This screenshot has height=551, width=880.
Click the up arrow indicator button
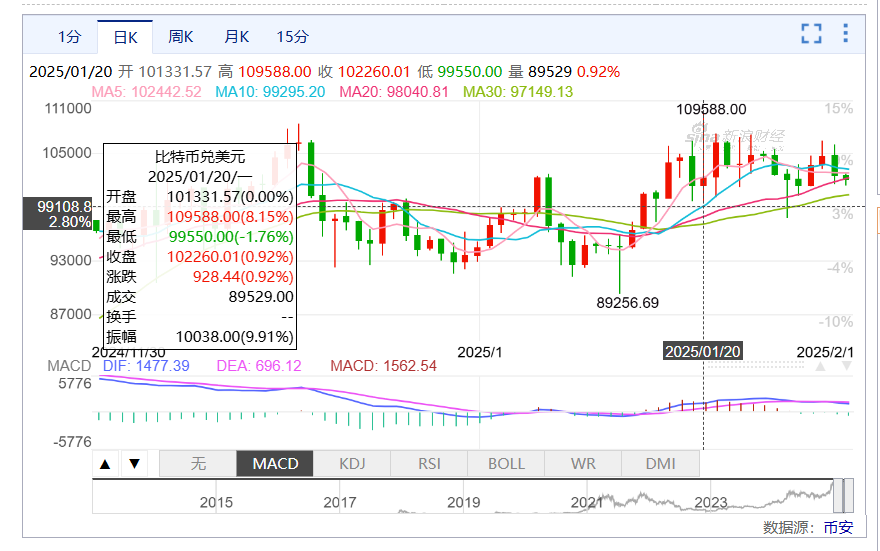click(105, 463)
